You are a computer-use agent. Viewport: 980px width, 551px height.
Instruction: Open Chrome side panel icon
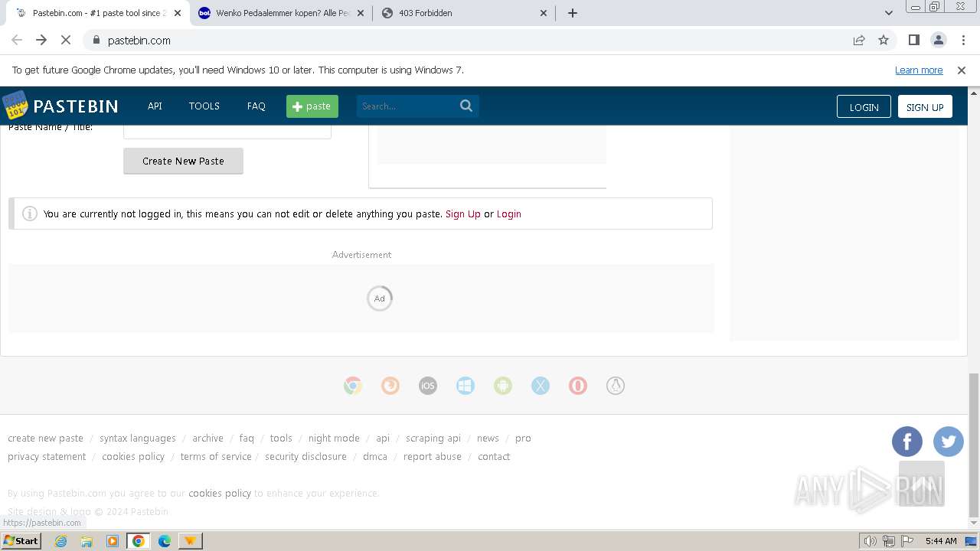(914, 40)
